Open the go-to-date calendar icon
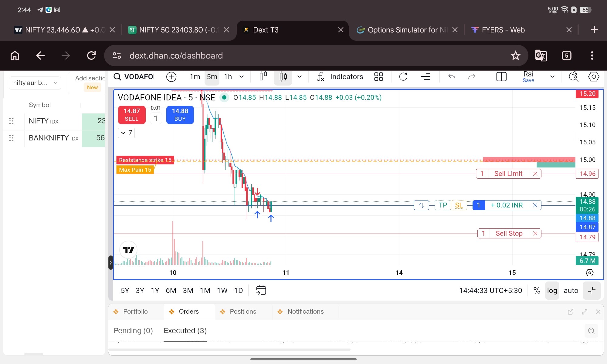607x364 pixels. 261,290
